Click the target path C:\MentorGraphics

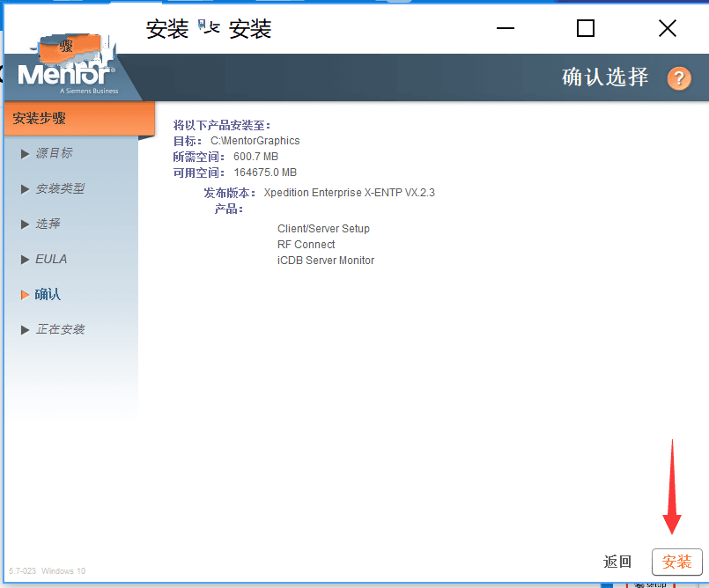(x=255, y=141)
